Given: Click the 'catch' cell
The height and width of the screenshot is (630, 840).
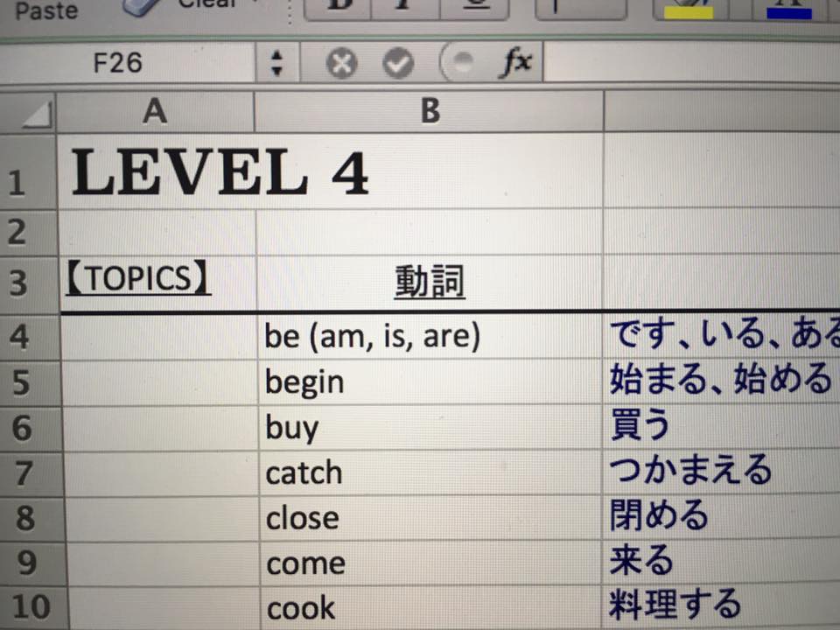Looking at the screenshot, I should [x=430, y=473].
